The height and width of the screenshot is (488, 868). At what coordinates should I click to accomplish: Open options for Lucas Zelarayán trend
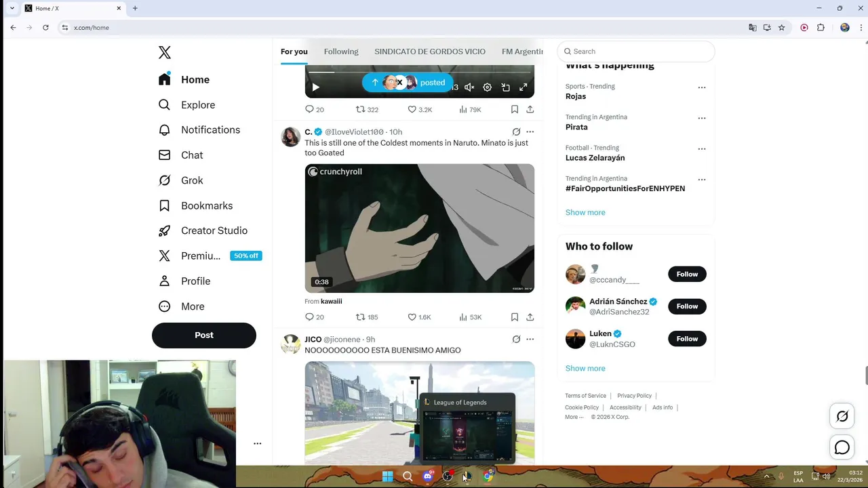coord(702,148)
